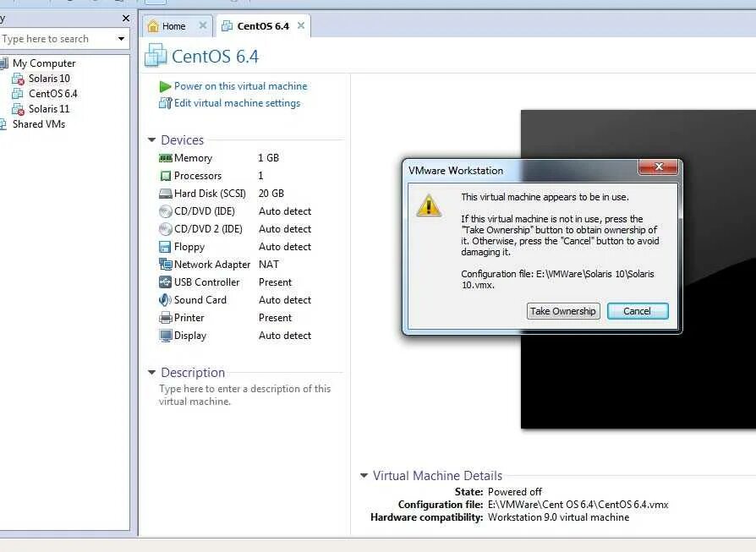The image size is (756, 552).
Task: Click the Memory device icon
Action: click(166, 158)
